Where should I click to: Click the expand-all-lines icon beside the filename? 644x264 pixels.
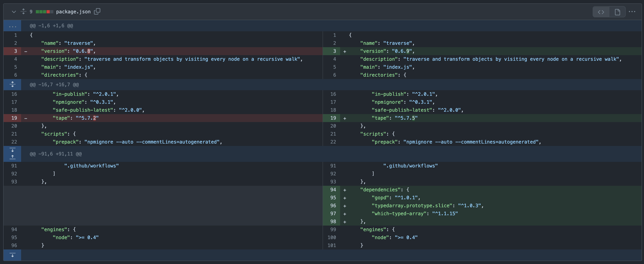point(23,12)
